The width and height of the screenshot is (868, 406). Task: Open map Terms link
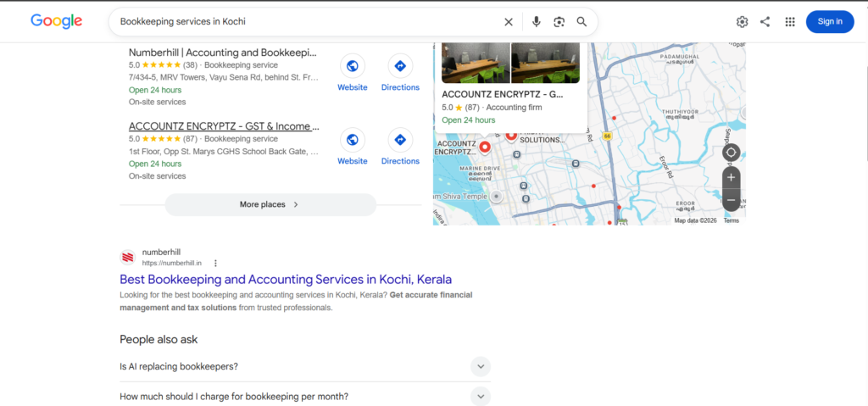(x=731, y=220)
